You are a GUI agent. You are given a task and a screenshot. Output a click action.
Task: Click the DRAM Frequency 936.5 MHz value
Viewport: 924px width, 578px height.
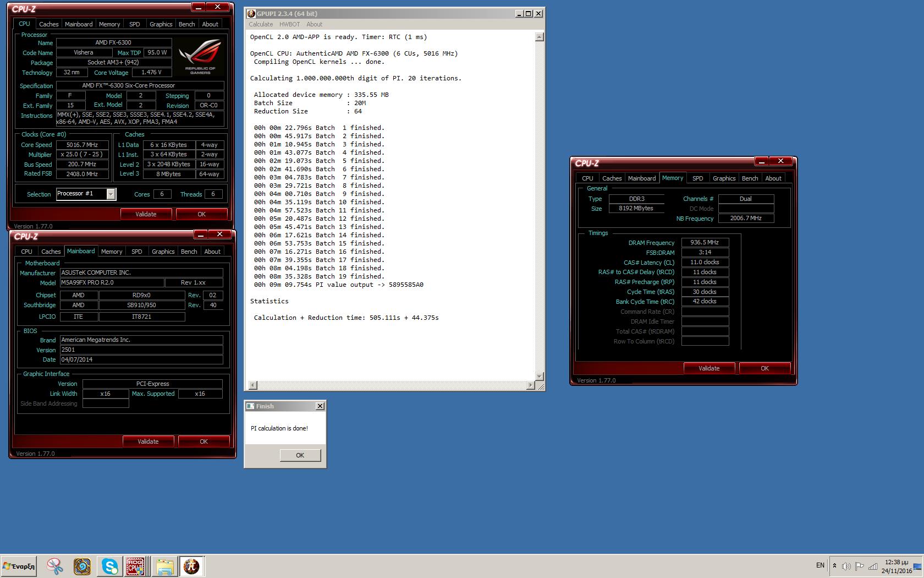point(705,242)
